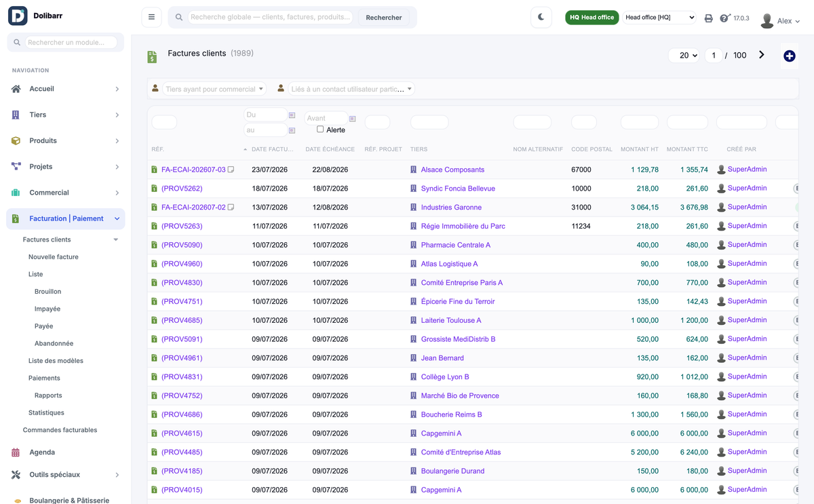Viewport: 814px width, 504px height.
Task: Toggle sidebar with hamburger menu button
Action: tap(151, 17)
